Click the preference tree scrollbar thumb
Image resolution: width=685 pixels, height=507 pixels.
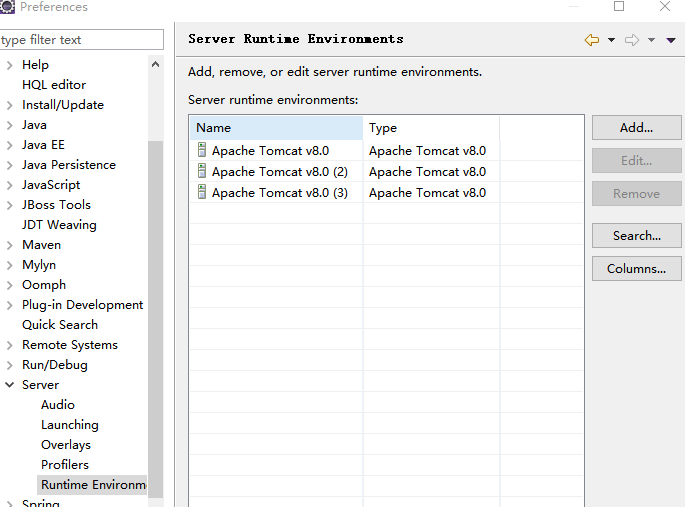156,319
